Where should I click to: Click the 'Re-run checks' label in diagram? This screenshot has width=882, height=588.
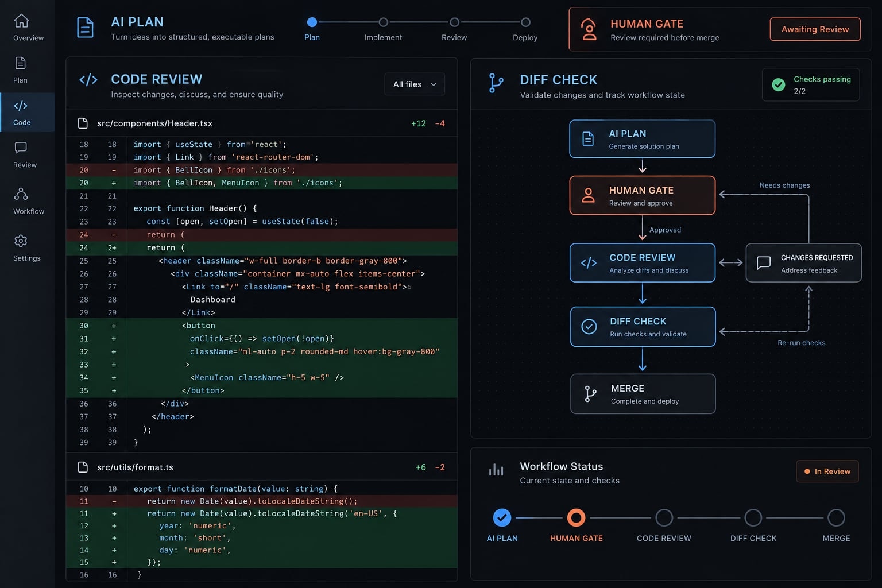[x=801, y=343]
